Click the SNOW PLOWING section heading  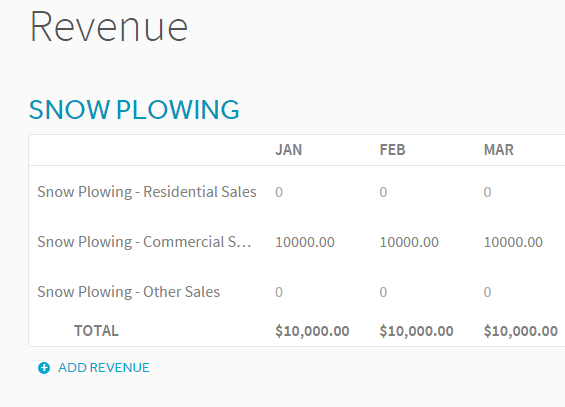(134, 109)
